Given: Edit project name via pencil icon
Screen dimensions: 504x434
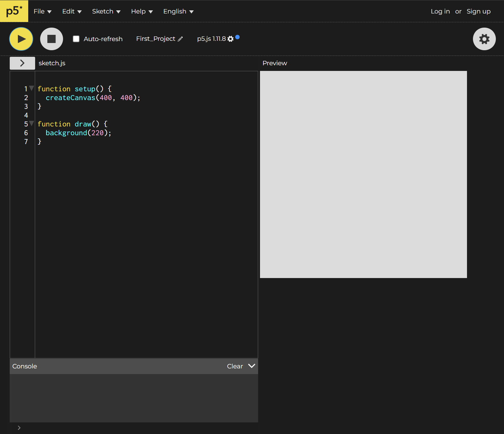Looking at the screenshot, I should click(180, 39).
